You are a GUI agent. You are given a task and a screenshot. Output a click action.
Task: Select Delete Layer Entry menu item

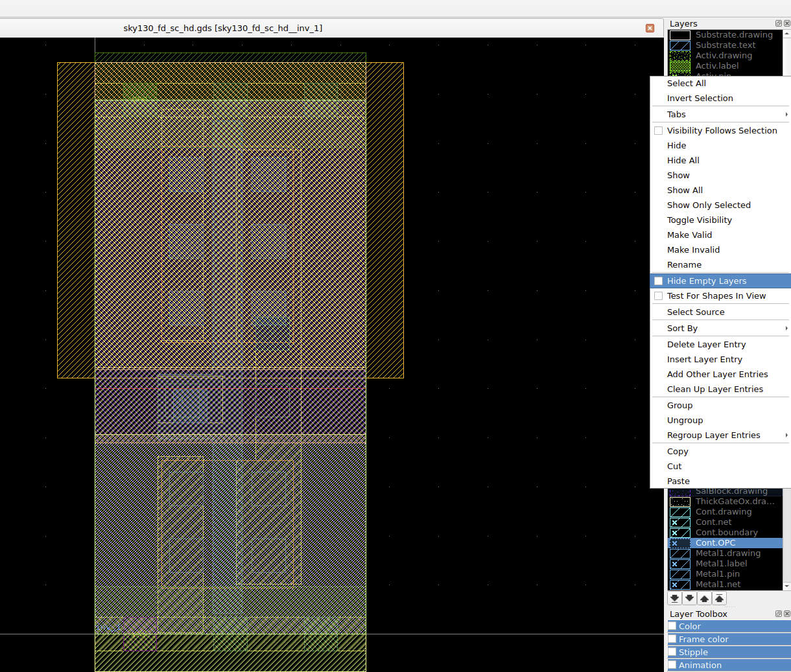coord(706,344)
